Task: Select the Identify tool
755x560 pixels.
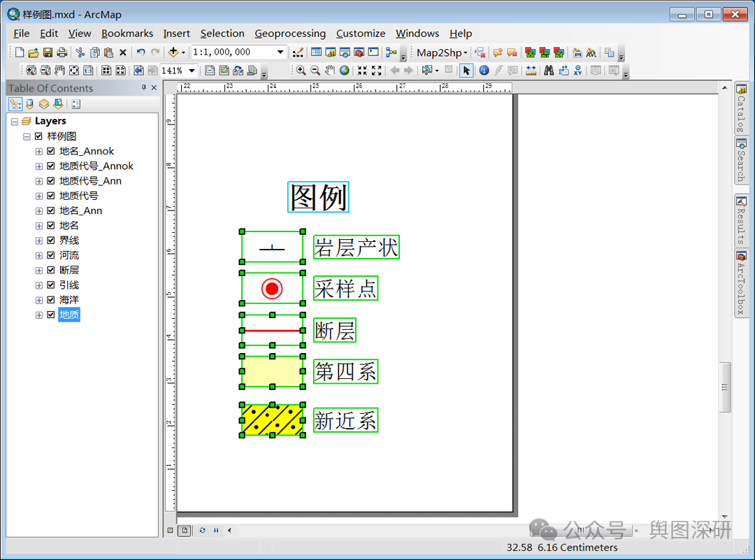Action: click(484, 71)
